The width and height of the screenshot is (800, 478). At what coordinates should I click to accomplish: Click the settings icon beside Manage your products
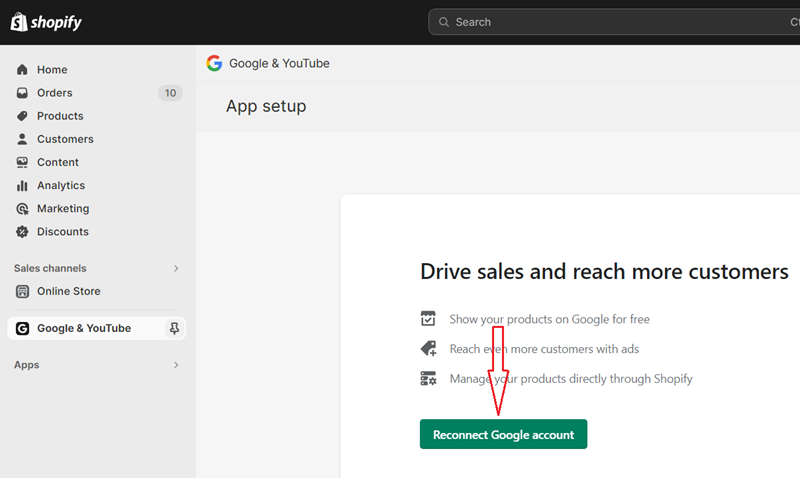pyautogui.click(x=428, y=379)
